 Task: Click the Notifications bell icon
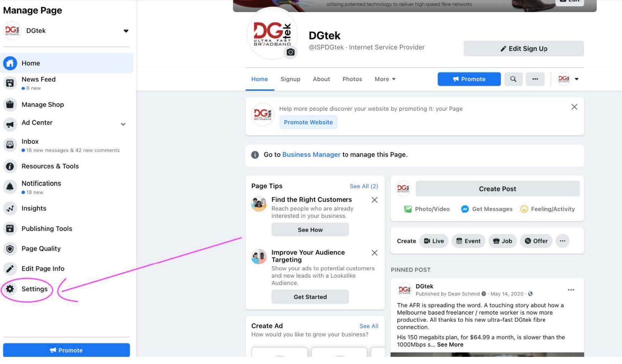click(x=10, y=187)
